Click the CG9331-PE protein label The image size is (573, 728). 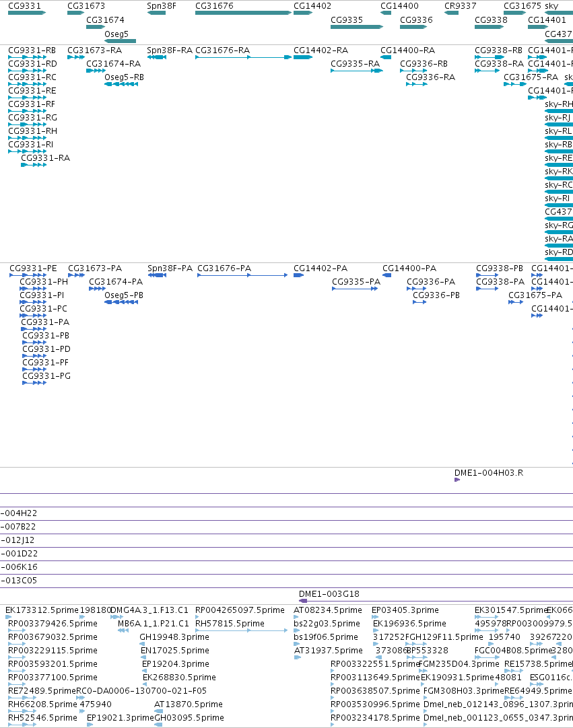(x=33, y=268)
